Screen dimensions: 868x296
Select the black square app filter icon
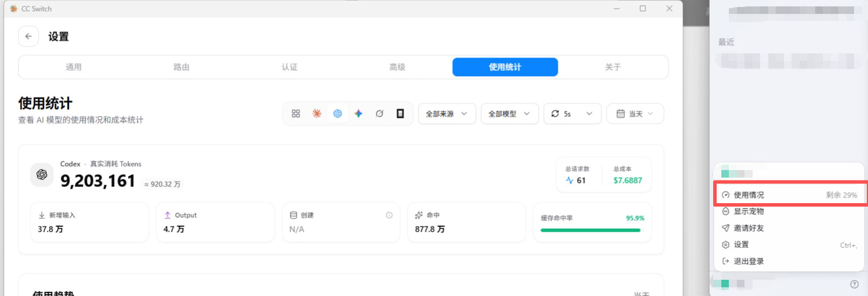click(400, 114)
